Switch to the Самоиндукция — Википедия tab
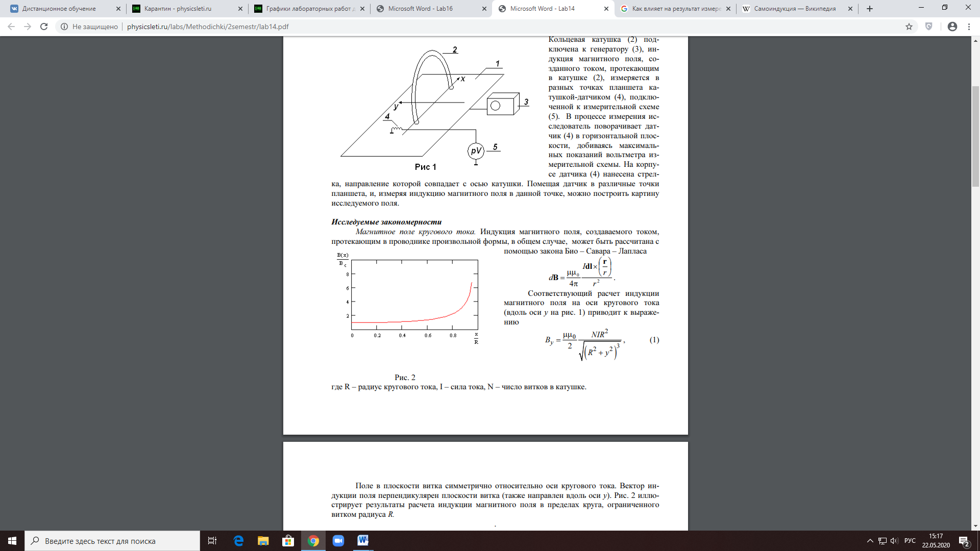Viewport: 980px width, 551px height. [795, 9]
